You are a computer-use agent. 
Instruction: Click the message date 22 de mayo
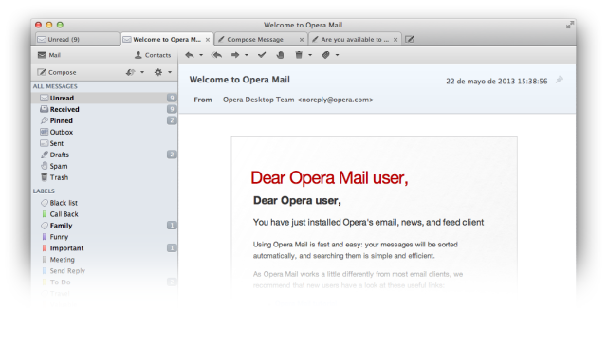[x=497, y=82]
